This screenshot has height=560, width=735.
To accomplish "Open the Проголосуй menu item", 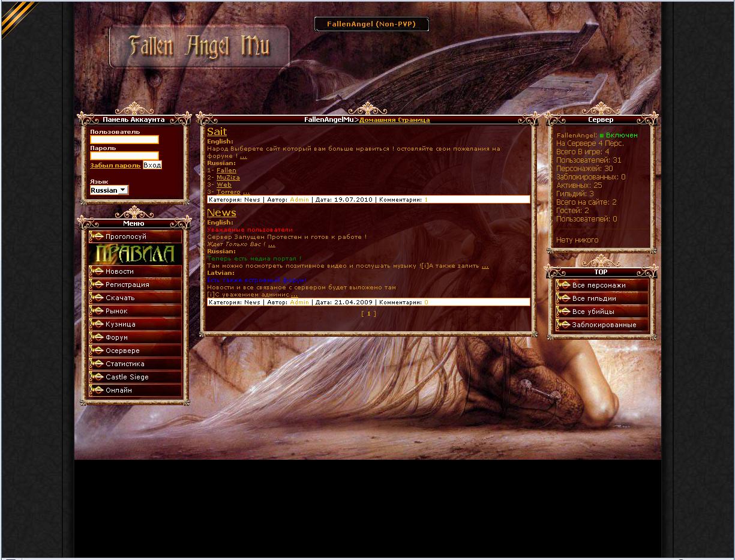I will (135, 236).
